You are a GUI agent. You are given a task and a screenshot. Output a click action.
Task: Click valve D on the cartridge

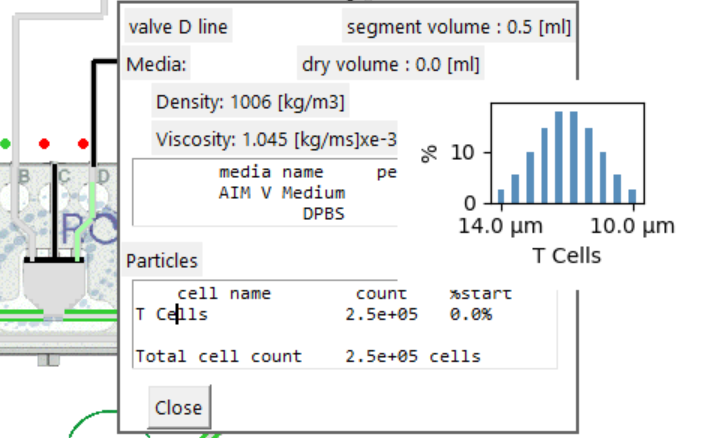point(103,178)
